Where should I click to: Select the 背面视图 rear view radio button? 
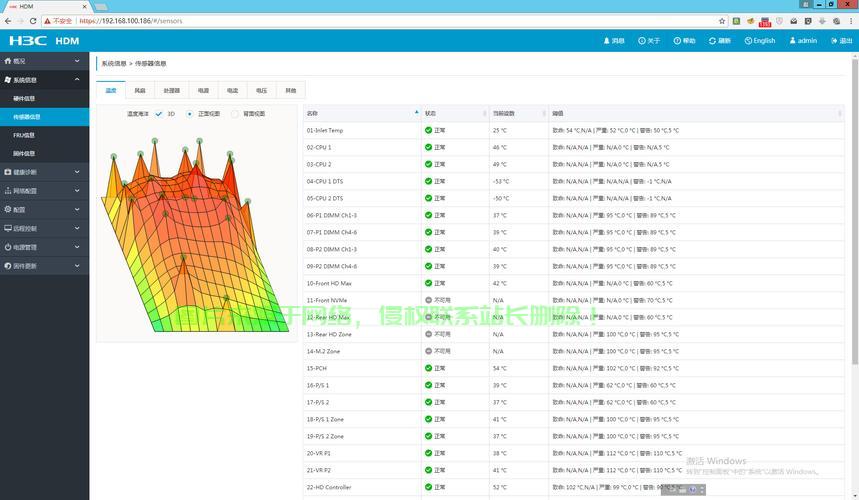tap(234, 114)
